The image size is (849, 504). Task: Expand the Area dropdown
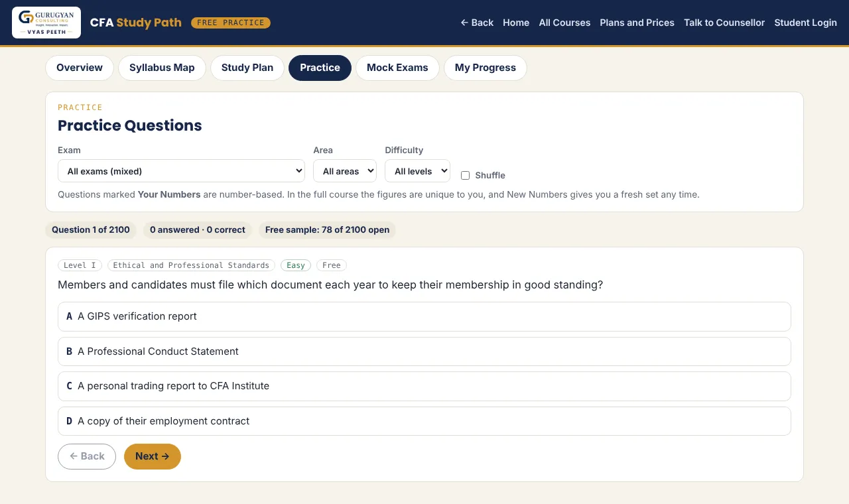345,171
